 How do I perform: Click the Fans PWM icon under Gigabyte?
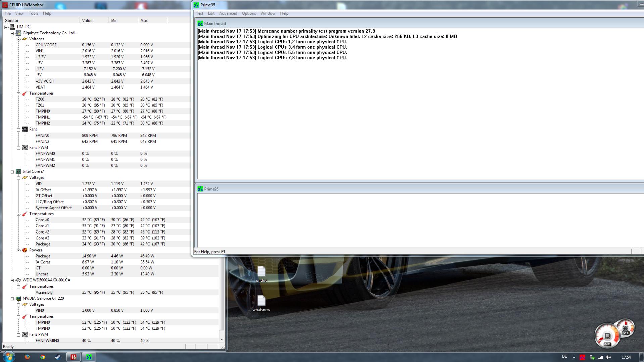coord(25,148)
